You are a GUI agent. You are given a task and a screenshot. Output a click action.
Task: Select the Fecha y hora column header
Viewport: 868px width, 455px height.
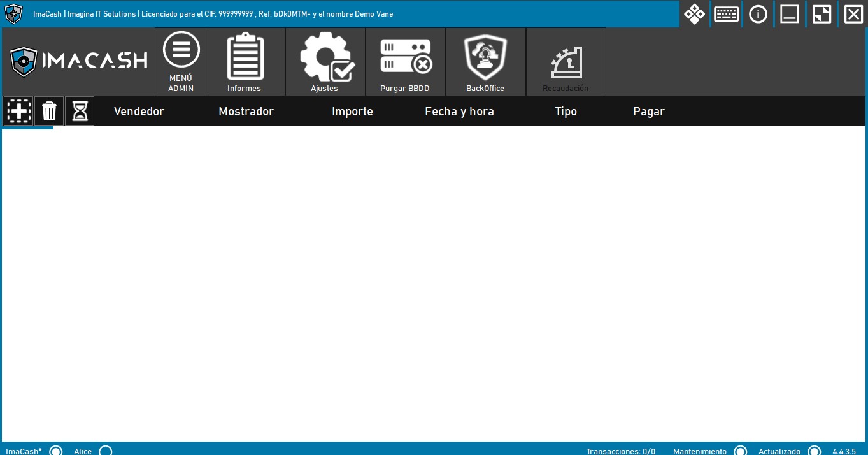[459, 112]
